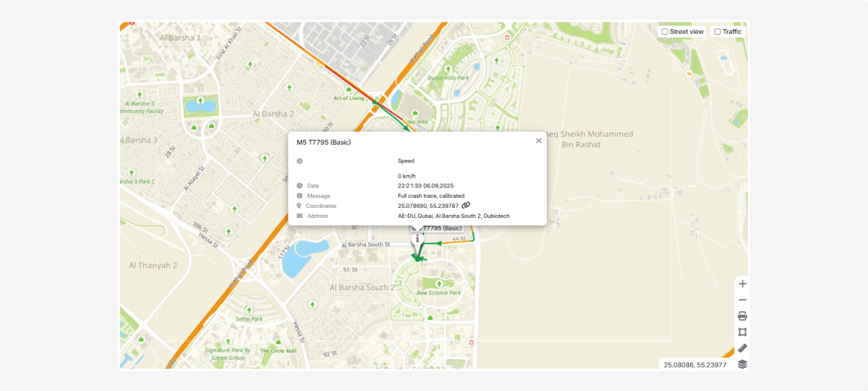Close the M5 T7795 info popup
The image size is (868, 391).
[538, 141]
